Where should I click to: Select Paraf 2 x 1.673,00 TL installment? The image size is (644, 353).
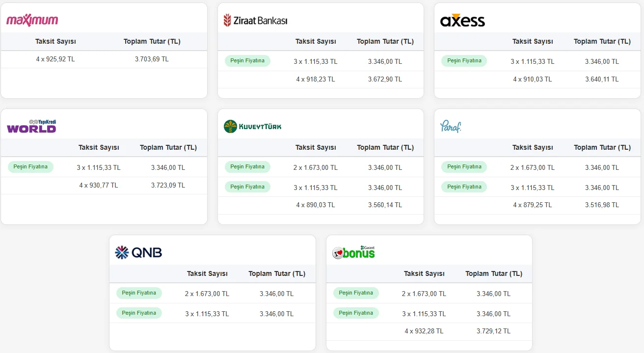pos(533,168)
